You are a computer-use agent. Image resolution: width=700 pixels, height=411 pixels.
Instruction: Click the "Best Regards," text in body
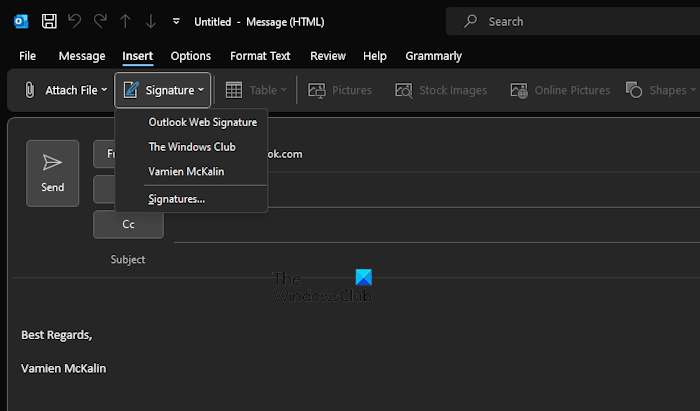pyautogui.click(x=57, y=335)
